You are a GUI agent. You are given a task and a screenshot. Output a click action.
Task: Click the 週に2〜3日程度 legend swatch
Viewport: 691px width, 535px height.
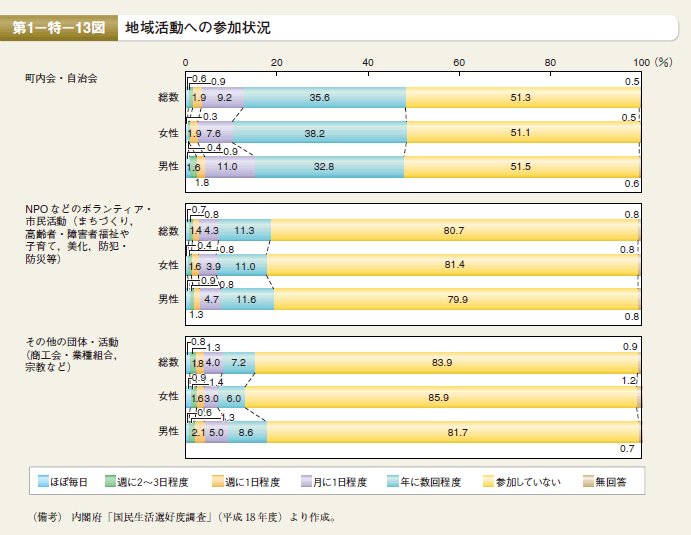[110, 482]
